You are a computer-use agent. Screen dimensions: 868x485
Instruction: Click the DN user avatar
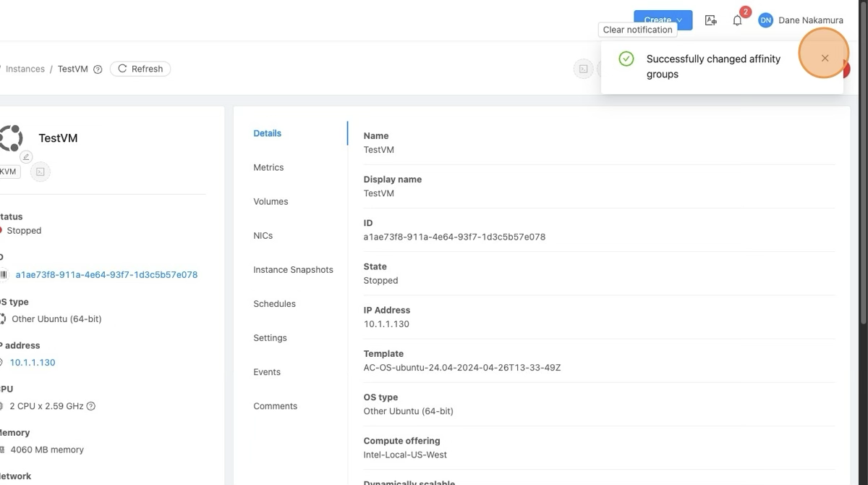(765, 20)
